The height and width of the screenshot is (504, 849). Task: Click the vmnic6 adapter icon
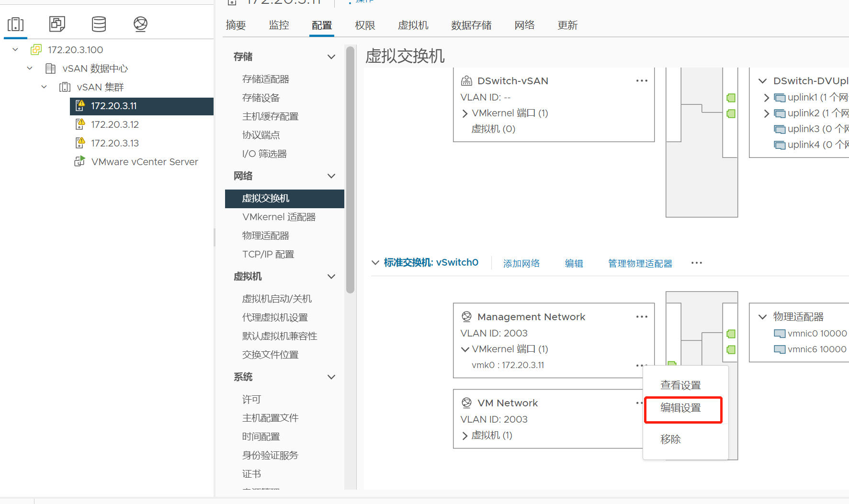pos(780,349)
